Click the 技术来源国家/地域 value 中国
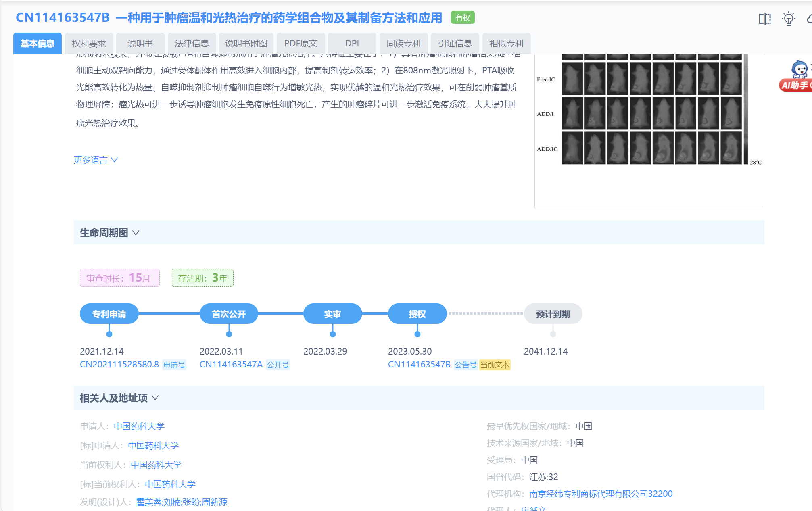This screenshot has height=511, width=812. tap(575, 443)
